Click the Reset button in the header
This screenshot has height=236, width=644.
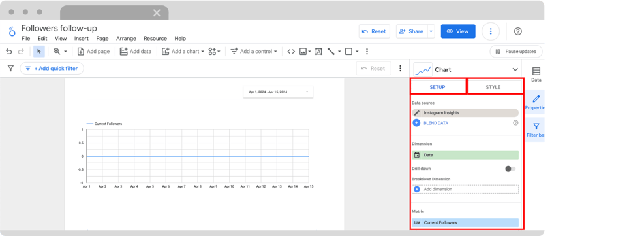374,31
